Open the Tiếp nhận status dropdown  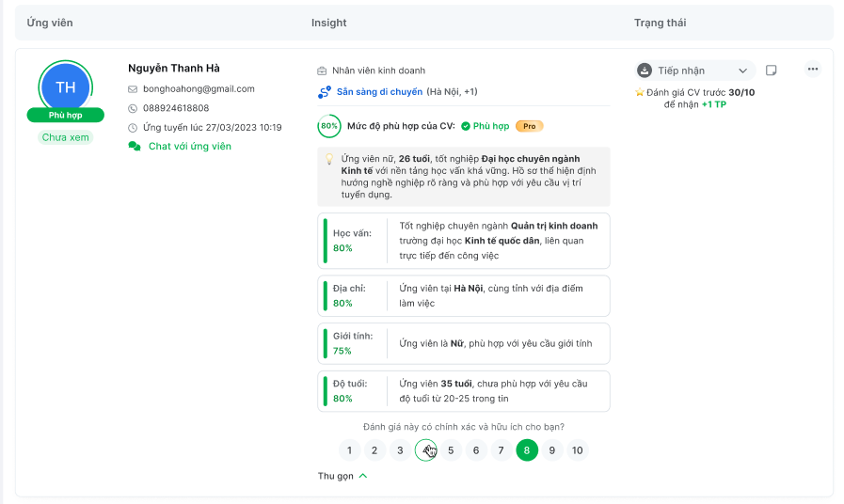[x=694, y=71]
